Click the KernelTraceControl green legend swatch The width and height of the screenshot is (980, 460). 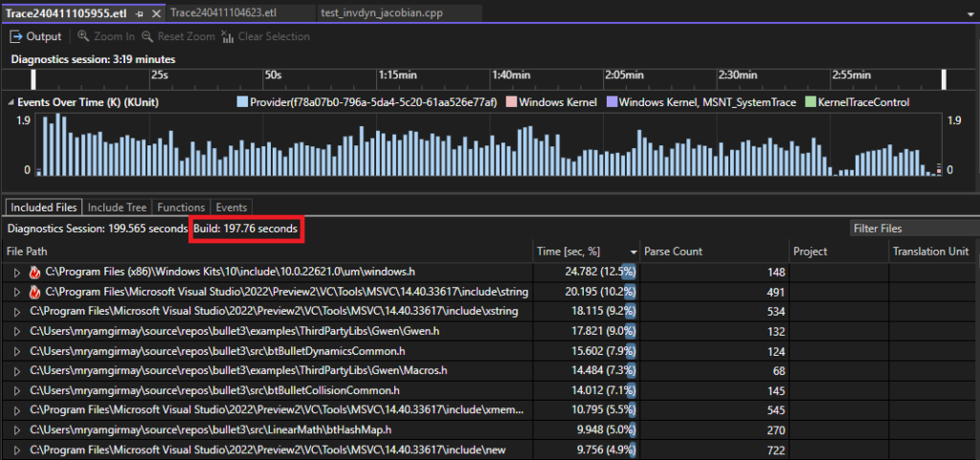(x=809, y=102)
